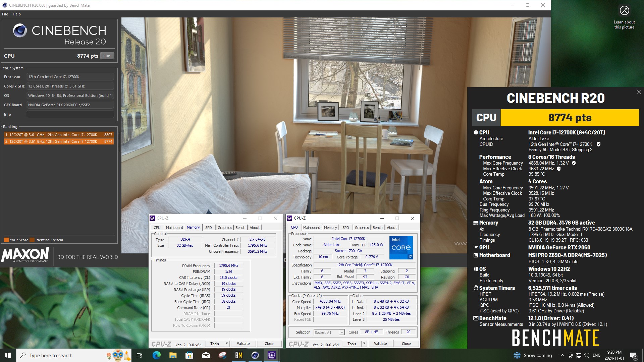This screenshot has width=644, height=362.
Task: Click the Max Effective Clock verified shield icon
Action: coord(558,169)
